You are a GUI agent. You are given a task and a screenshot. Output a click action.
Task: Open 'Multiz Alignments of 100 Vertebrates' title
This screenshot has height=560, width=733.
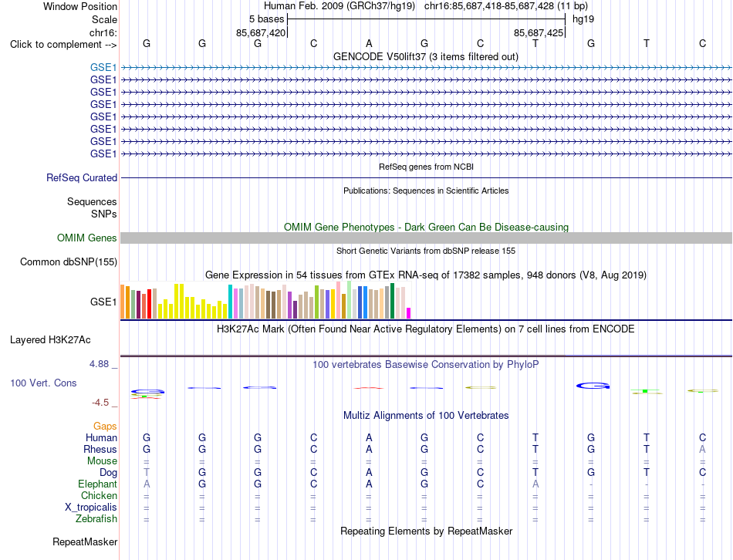pos(426,416)
